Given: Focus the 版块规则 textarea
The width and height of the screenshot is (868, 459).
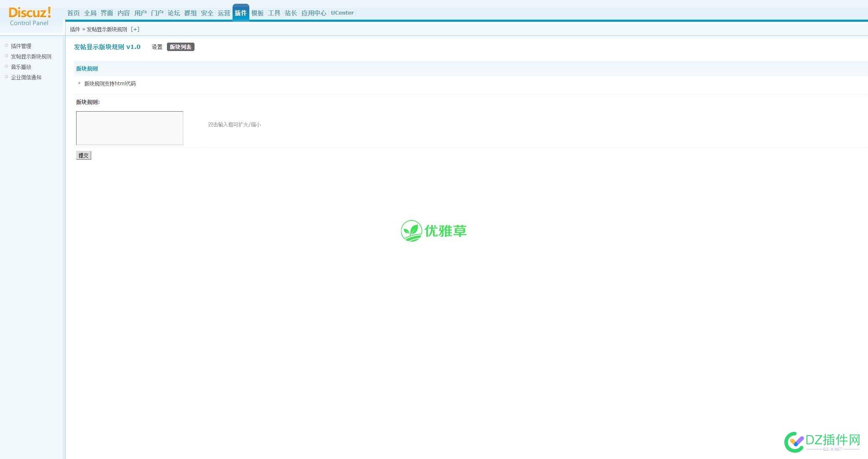Looking at the screenshot, I should click(x=130, y=128).
